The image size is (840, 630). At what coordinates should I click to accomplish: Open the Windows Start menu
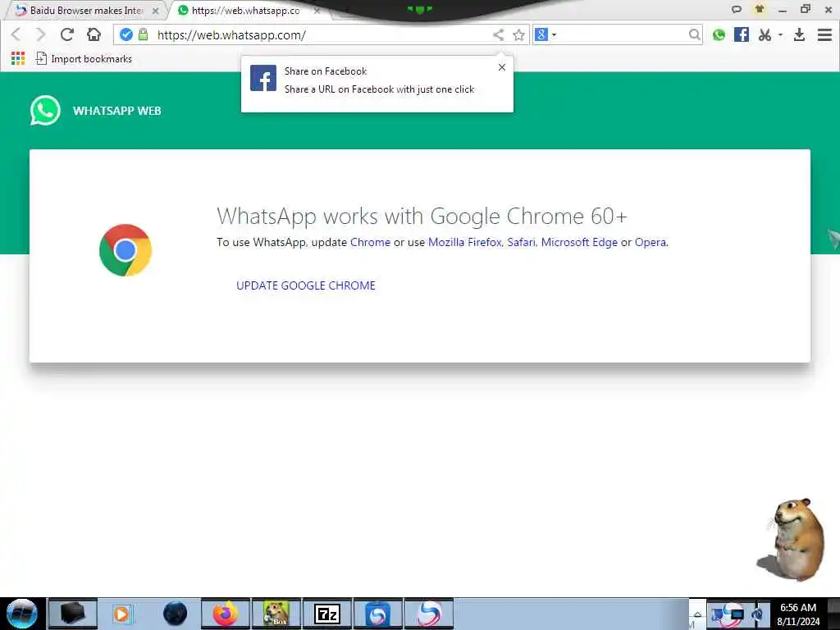(22, 614)
